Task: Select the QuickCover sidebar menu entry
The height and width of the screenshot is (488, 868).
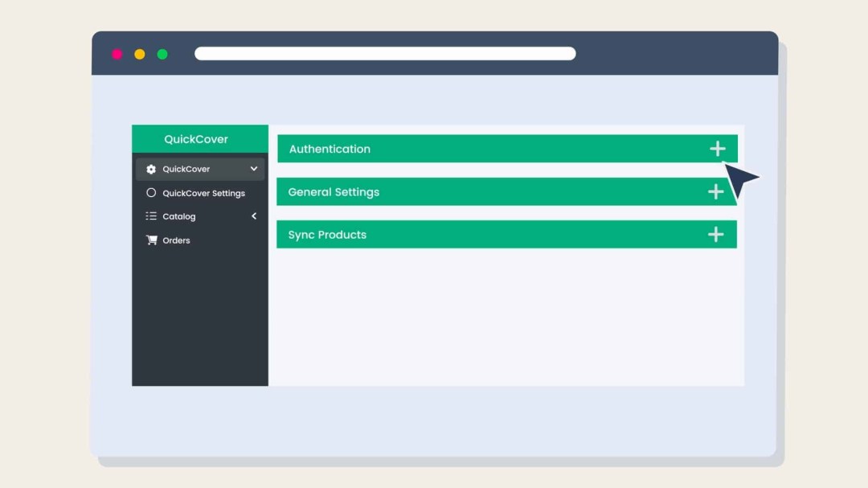Action: (x=200, y=169)
